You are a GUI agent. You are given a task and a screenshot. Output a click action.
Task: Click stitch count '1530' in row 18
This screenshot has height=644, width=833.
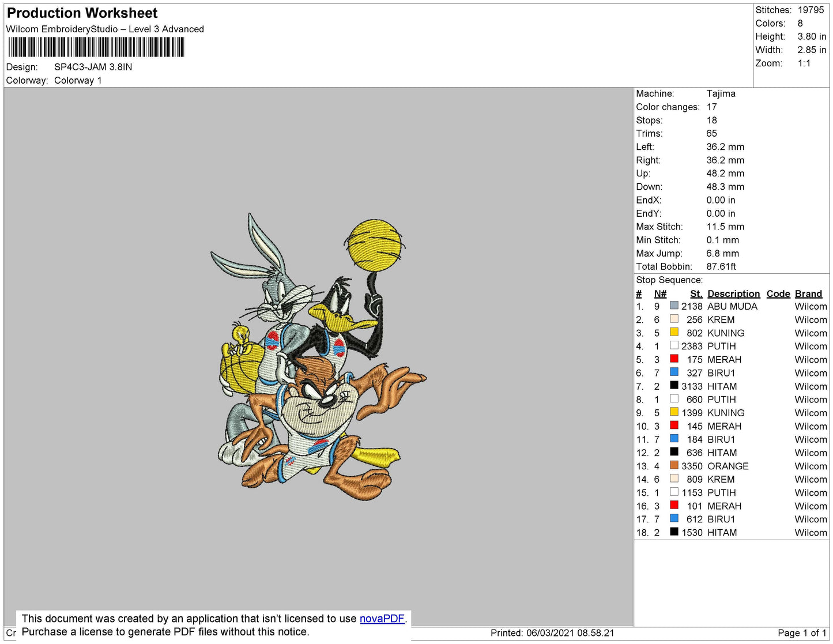[692, 533]
